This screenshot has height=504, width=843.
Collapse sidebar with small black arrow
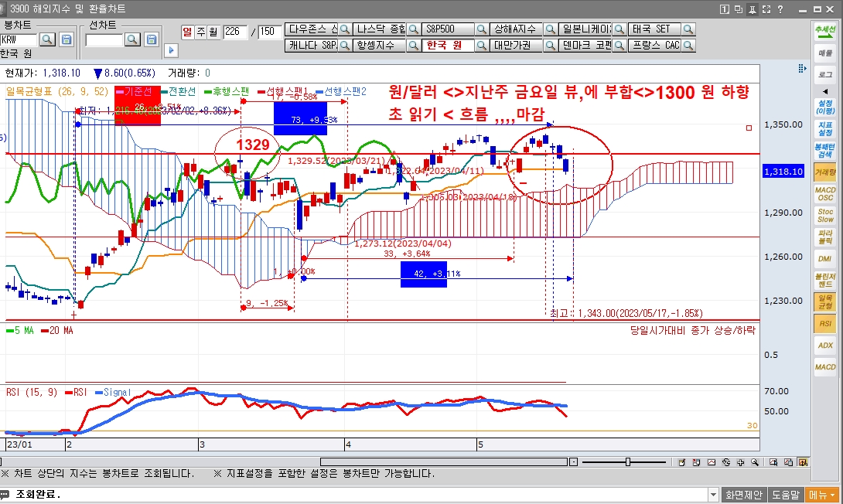point(825,90)
